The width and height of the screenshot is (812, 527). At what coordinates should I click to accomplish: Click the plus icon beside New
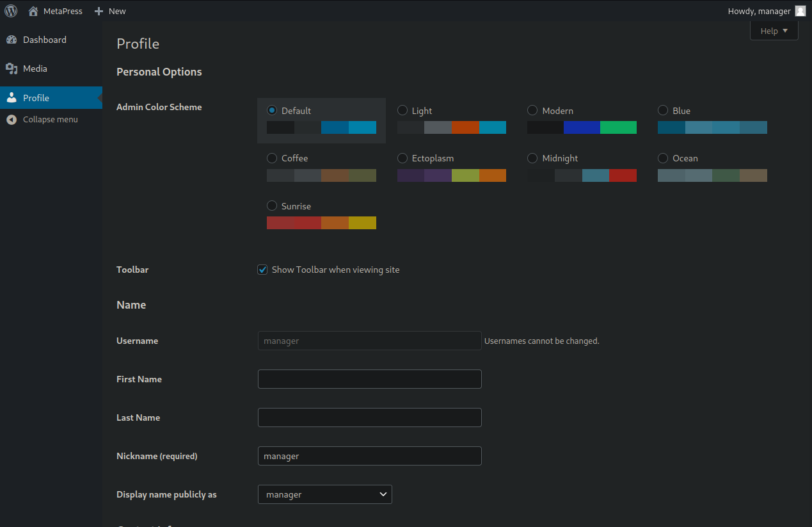click(x=99, y=11)
